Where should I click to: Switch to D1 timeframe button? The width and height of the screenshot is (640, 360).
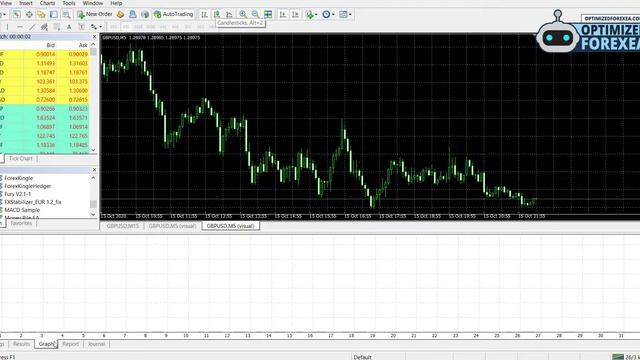coord(188,27)
